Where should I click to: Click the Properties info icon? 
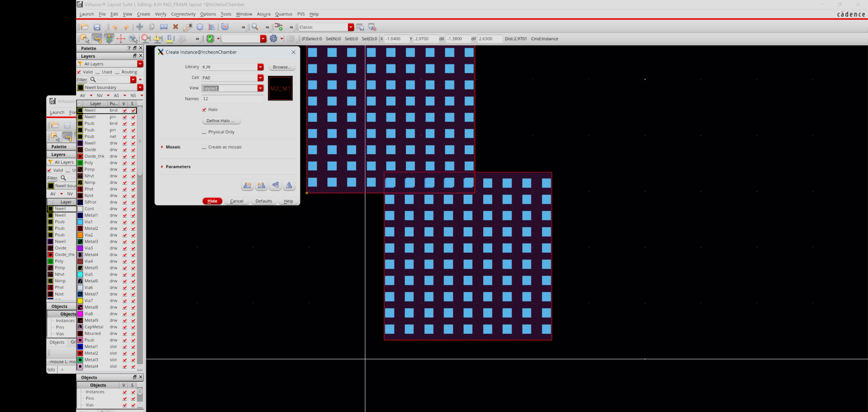200,27
